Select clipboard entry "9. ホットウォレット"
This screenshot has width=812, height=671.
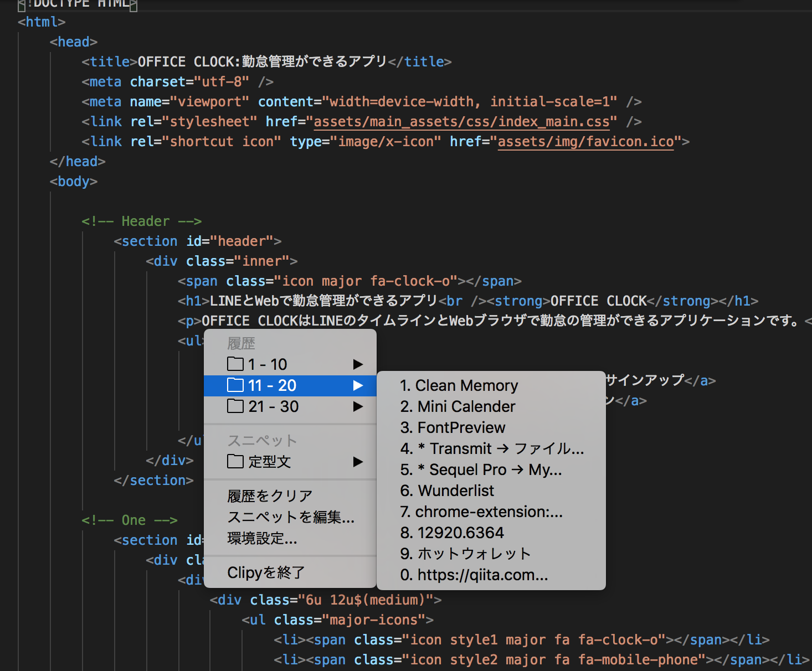(x=465, y=554)
